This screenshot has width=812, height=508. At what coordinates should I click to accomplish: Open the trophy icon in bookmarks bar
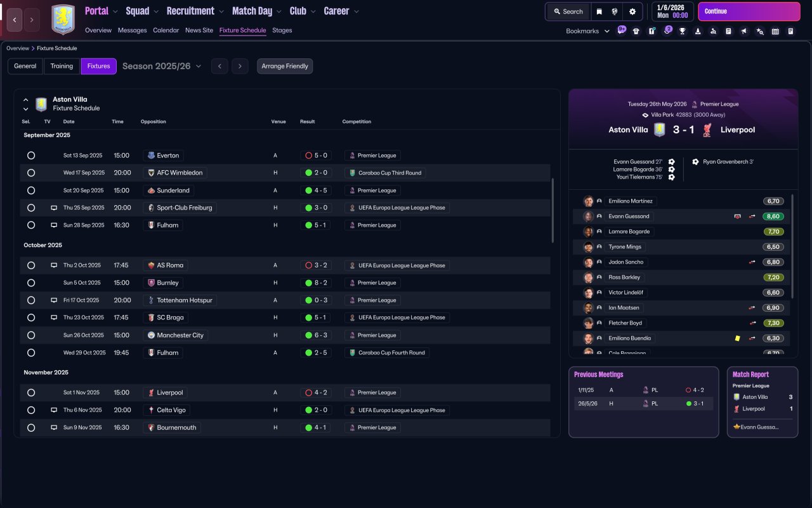(x=683, y=31)
